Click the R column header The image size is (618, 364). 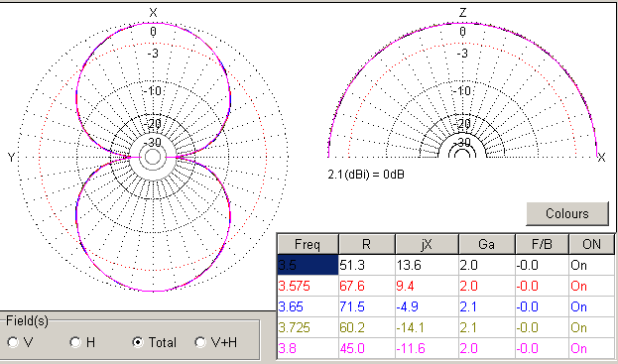367,245
